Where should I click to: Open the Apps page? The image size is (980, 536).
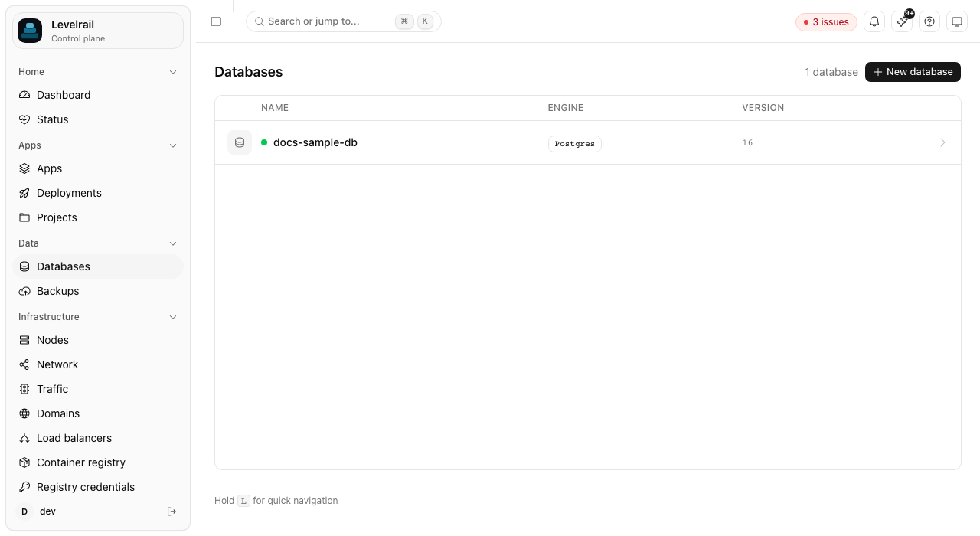(x=98, y=168)
